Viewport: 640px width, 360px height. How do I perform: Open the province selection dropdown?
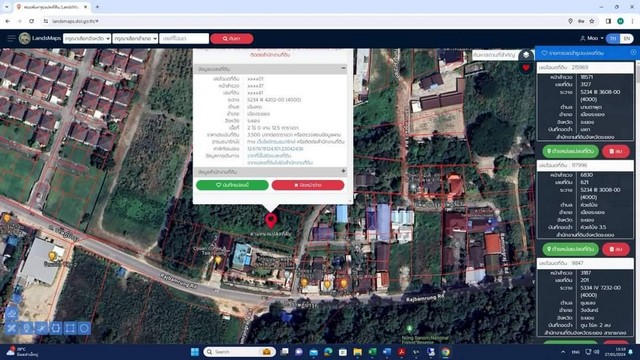[87, 38]
